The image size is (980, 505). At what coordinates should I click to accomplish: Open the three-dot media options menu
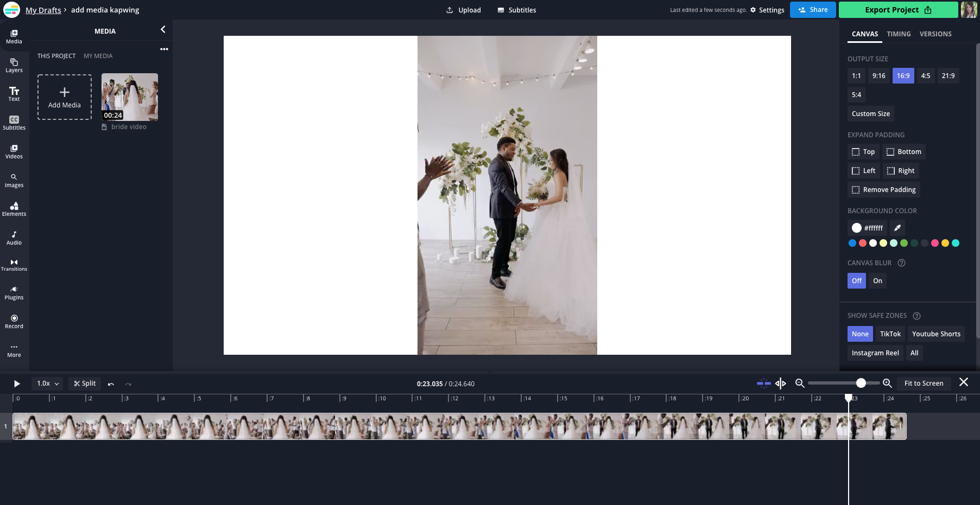pyautogui.click(x=164, y=49)
